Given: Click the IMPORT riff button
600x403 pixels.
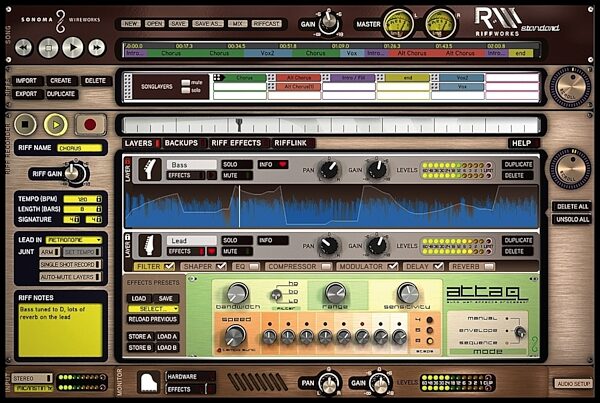Looking at the screenshot, I should click(27, 81).
